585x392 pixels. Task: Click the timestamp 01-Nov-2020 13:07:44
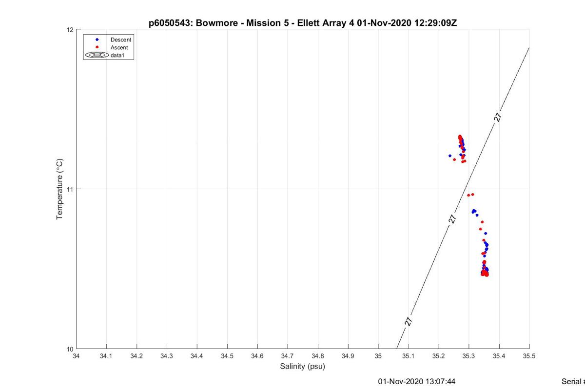coord(417,382)
